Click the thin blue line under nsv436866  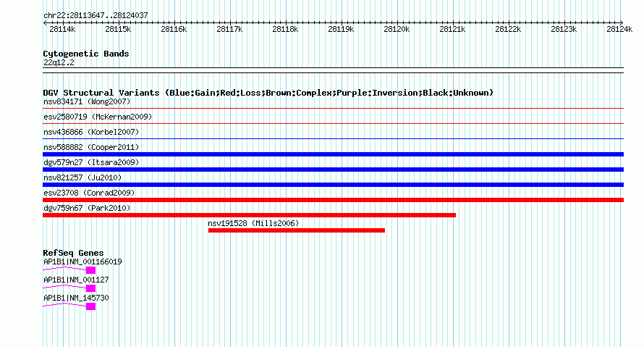pos(333,139)
